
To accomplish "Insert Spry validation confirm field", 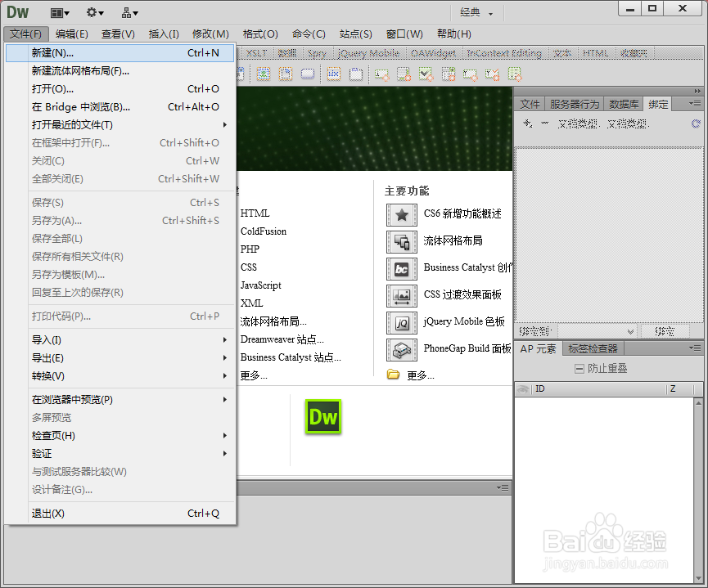I will [x=492, y=74].
